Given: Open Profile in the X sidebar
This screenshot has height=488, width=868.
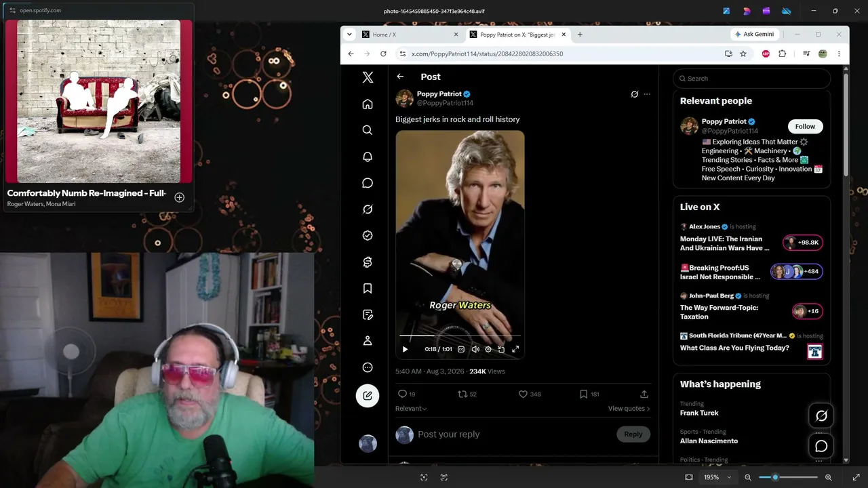Looking at the screenshot, I should point(368,341).
